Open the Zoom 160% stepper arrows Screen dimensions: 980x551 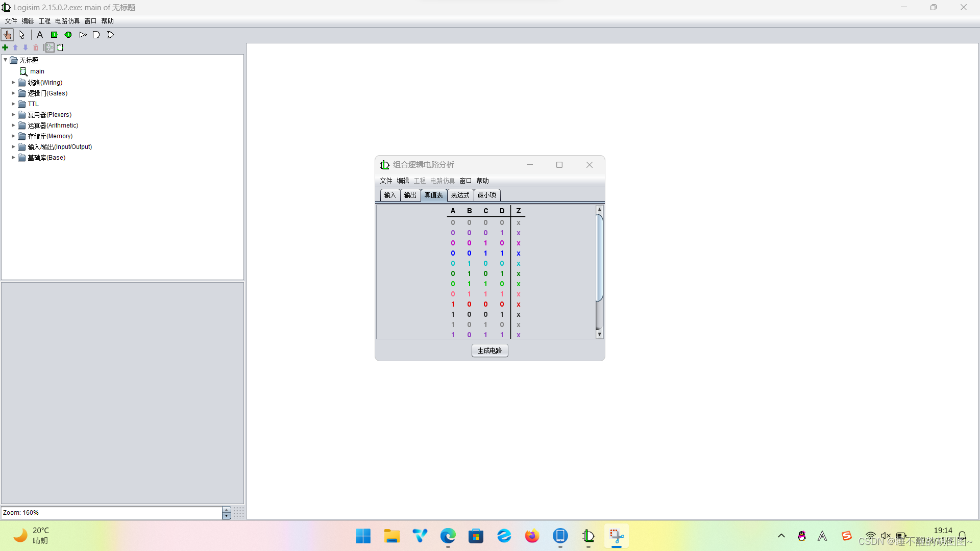pos(227,513)
